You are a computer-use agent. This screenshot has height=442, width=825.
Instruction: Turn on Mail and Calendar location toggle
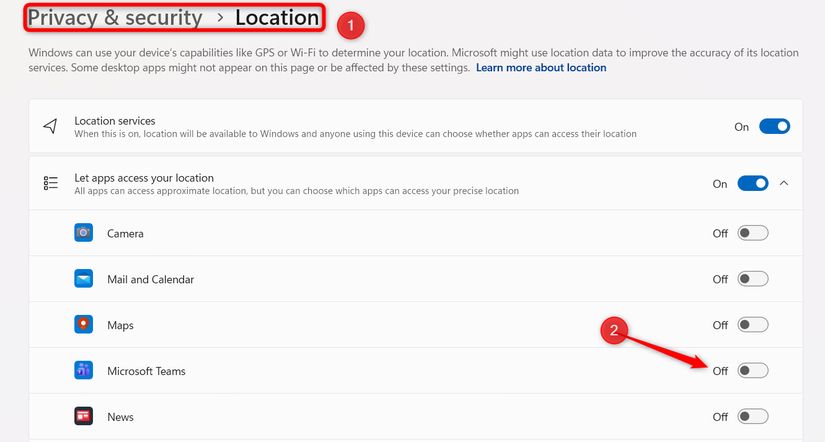click(x=752, y=279)
